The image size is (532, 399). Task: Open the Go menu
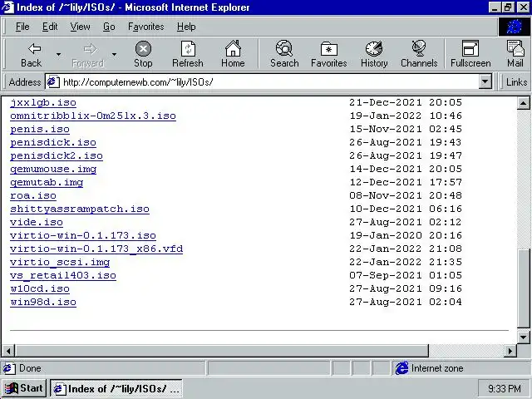coord(109,27)
